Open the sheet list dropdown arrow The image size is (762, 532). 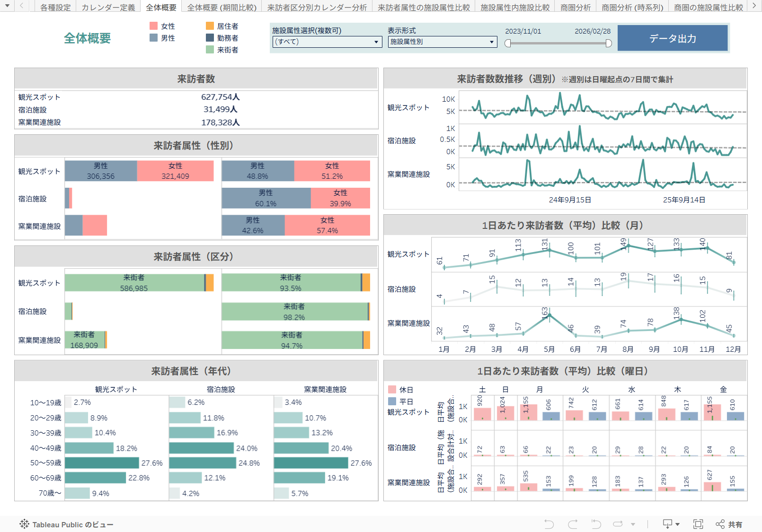pyautogui.click(x=7, y=6)
